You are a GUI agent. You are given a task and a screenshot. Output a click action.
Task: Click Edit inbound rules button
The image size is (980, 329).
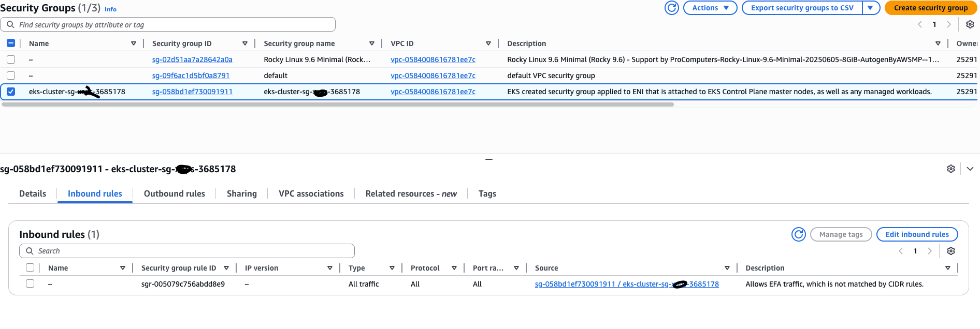[x=916, y=234]
